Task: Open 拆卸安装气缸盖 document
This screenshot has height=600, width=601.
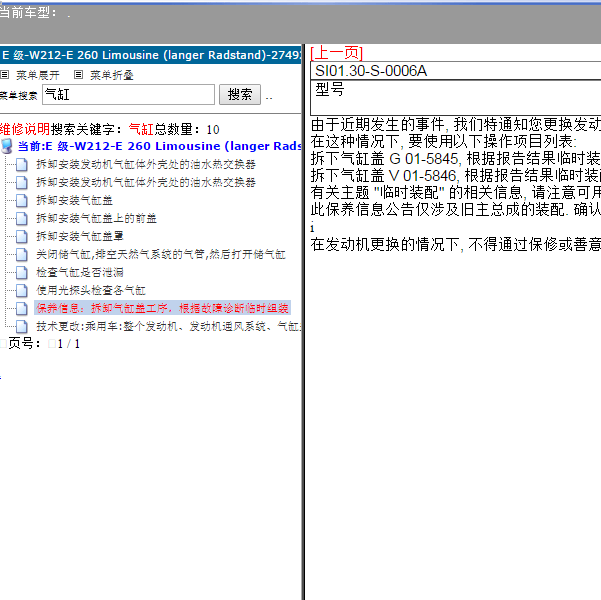Action: coord(74,200)
